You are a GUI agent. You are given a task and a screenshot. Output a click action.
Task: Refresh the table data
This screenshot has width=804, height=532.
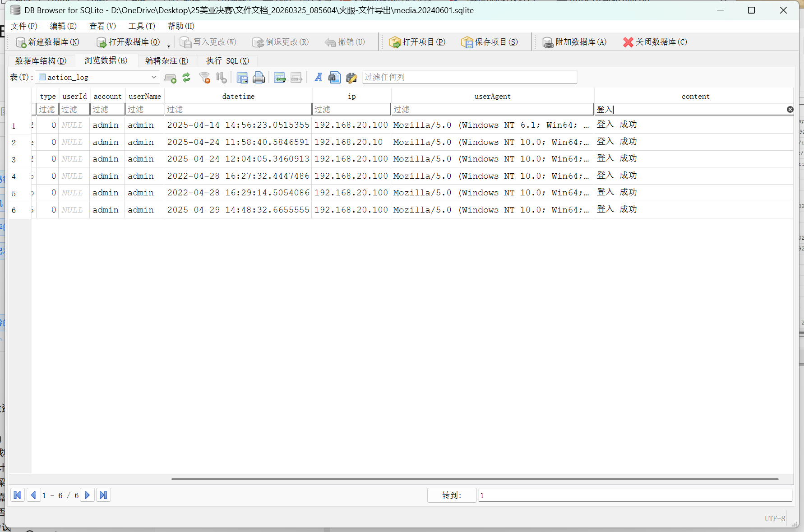tap(186, 78)
